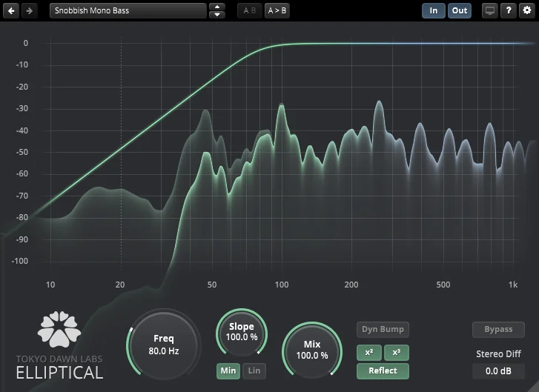
Task: Click the Stereo Diff label
Action: [498, 354]
